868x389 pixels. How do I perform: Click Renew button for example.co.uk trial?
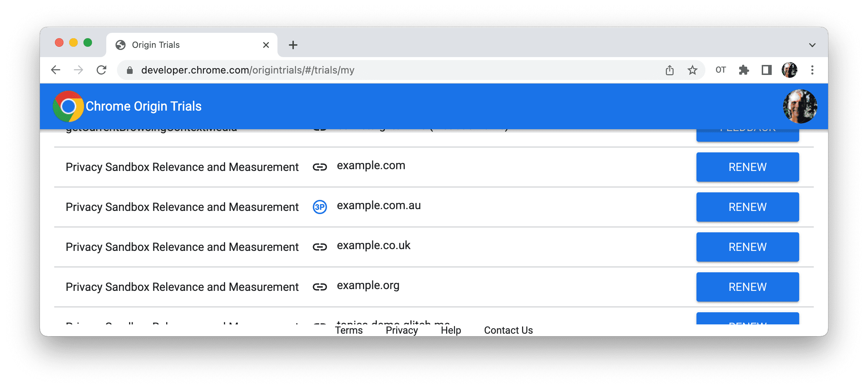[x=747, y=247]
